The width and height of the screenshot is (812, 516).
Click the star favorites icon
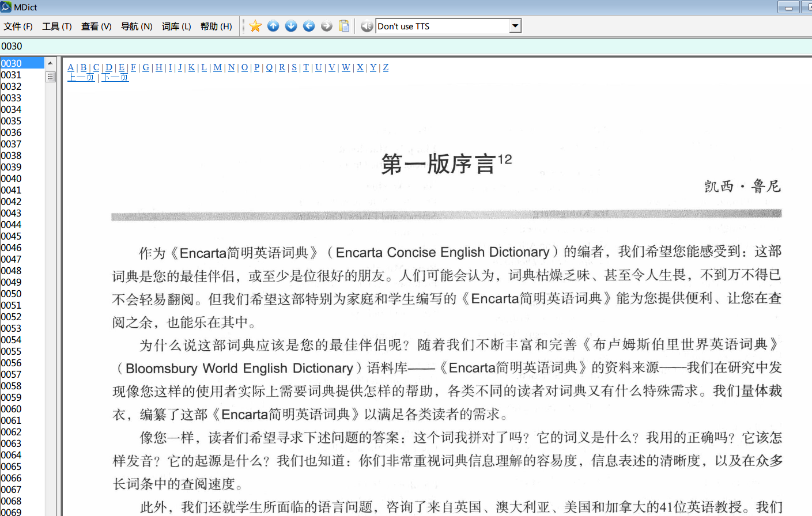pos(255,26)
